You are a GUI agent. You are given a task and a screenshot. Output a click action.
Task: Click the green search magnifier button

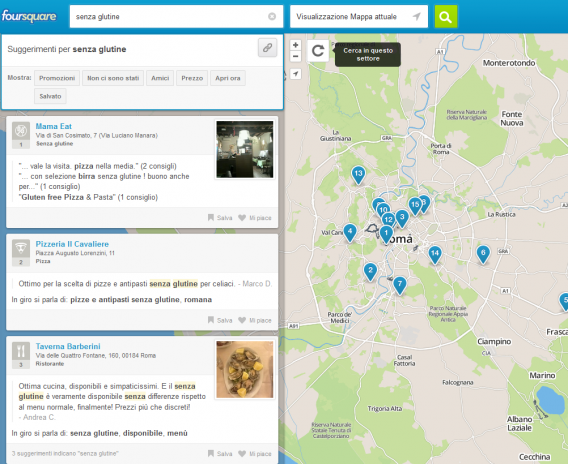[x=446, y=16]
